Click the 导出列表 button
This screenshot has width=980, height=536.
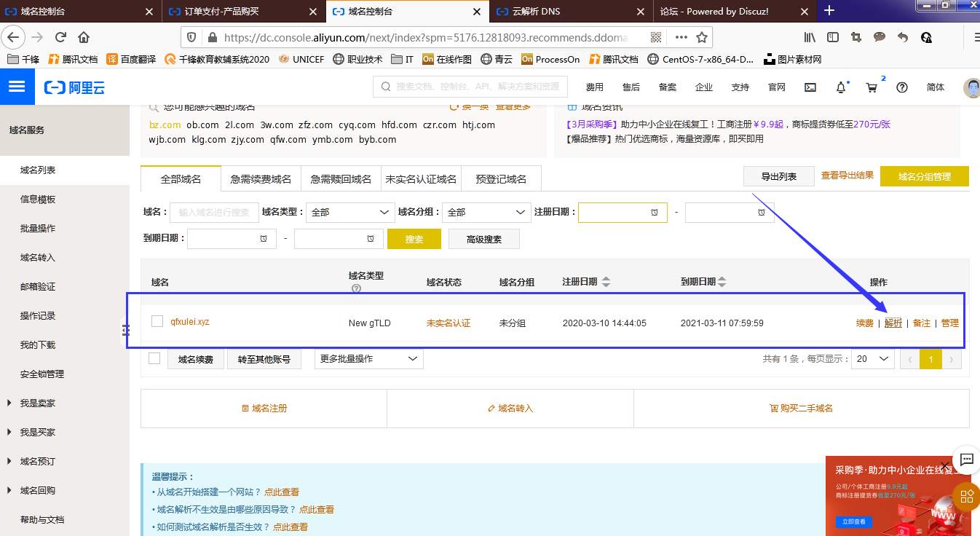(779, 176)
